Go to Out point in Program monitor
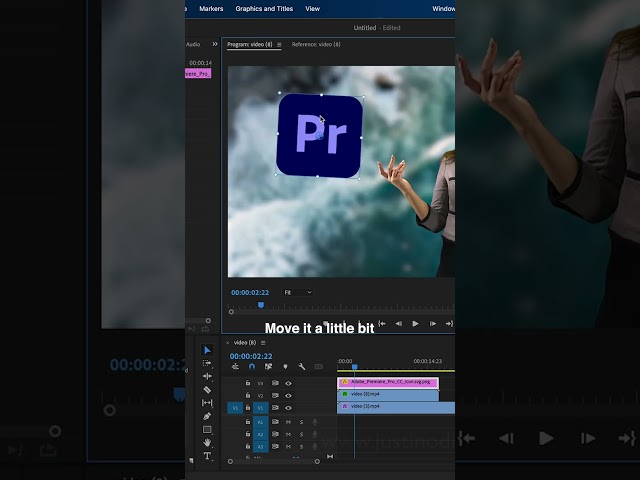 tap(449, 324)
